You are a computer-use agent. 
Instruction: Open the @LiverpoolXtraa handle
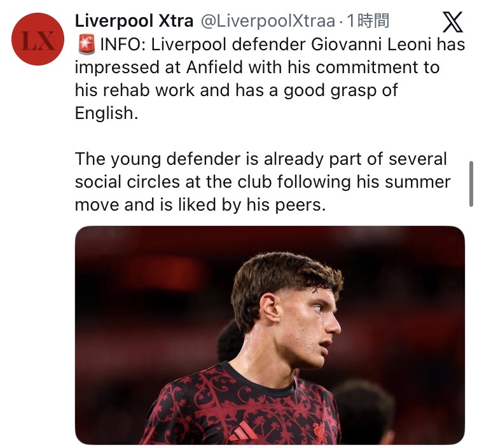[x=268, y=21]
